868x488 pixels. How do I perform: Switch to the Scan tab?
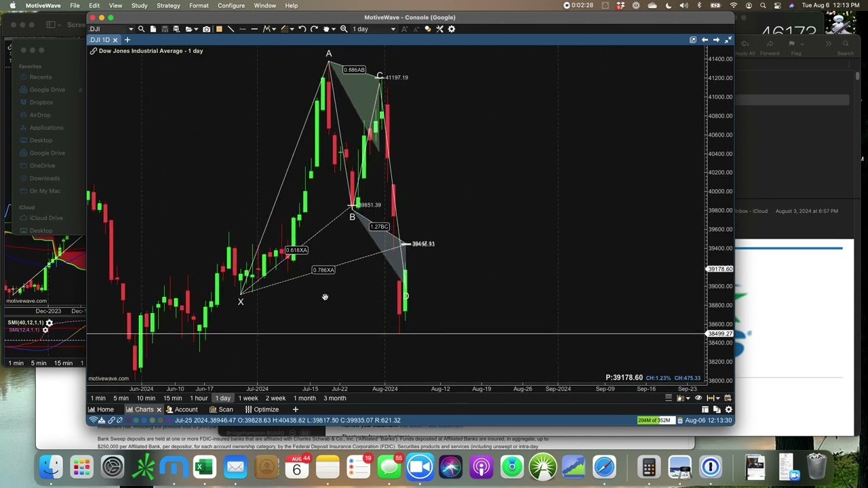[x=221, y=409]
